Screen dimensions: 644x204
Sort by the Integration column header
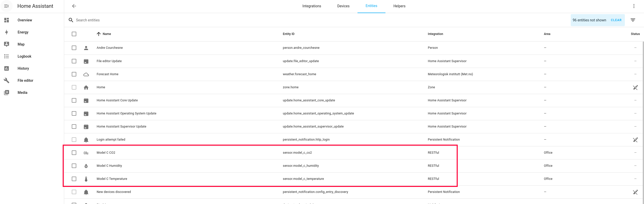(x=435, y=34)
